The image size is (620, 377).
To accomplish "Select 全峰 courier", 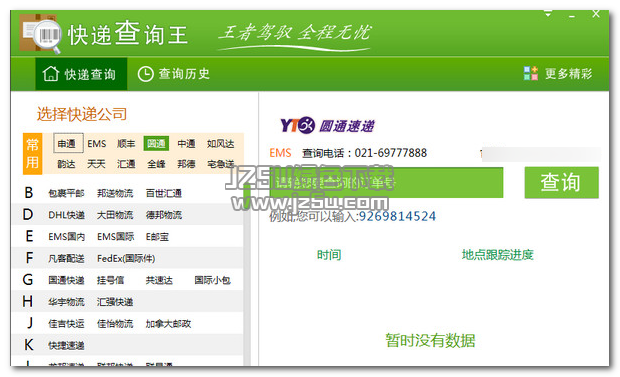I will click(x=156, y=164).
